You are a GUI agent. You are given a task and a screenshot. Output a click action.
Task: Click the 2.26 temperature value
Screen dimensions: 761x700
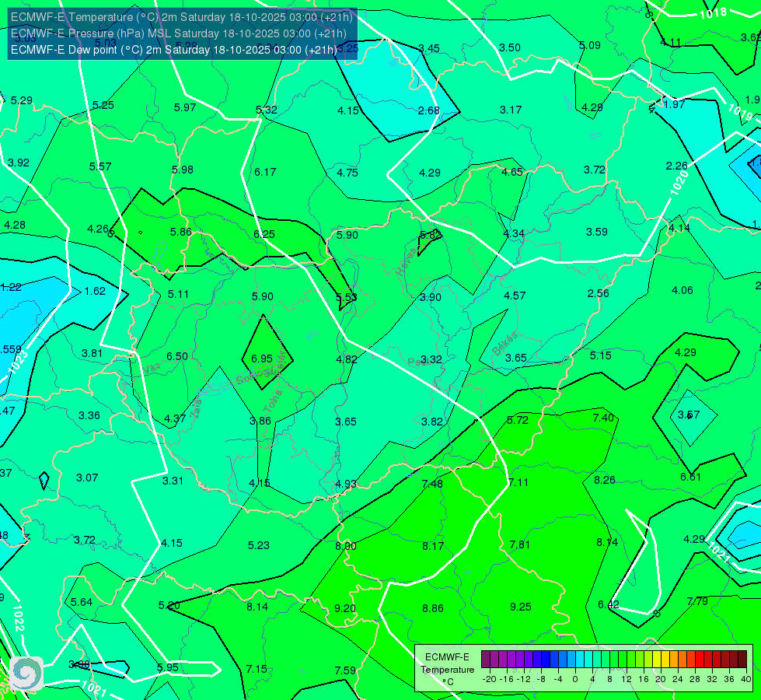[676, 166]
